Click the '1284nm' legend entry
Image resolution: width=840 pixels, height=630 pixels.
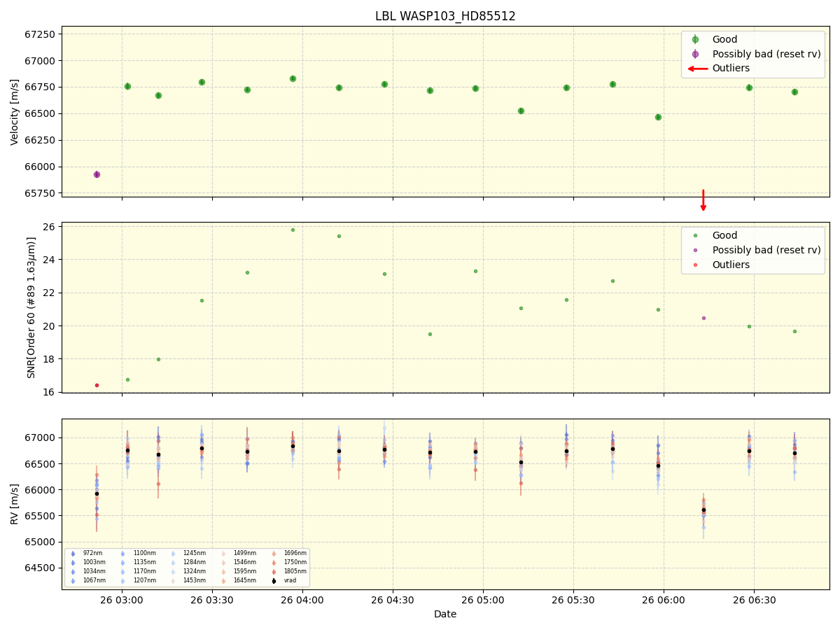pos(195,562)
